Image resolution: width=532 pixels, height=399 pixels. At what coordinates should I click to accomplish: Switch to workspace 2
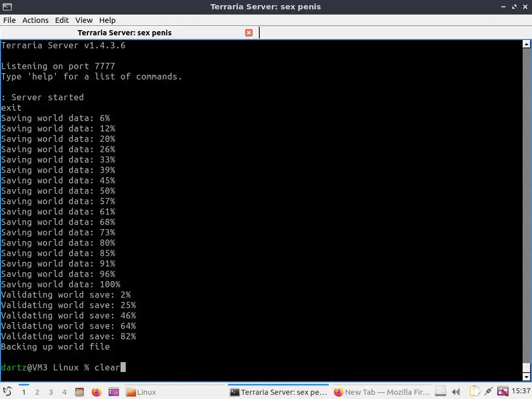37,392
